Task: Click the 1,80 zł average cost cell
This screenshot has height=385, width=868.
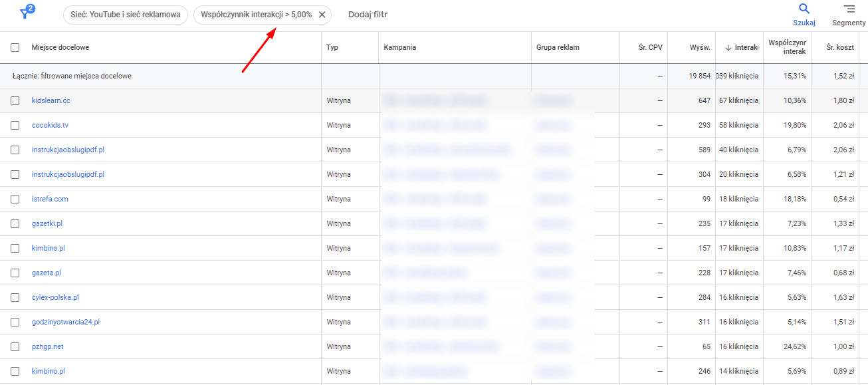Action: [843, 100]
